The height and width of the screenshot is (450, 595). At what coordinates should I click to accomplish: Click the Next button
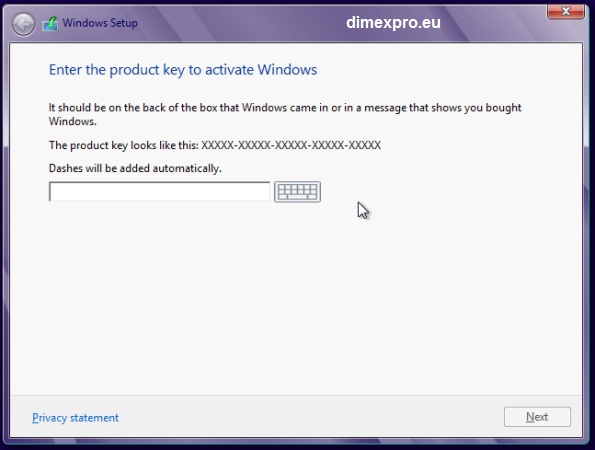point(537,417)
